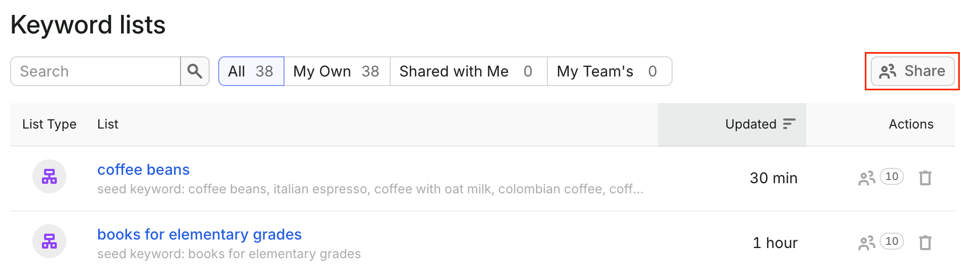This screenshot has height=273, width=980.
Task: Delete the coffee beans list
Action: [925, 178]
